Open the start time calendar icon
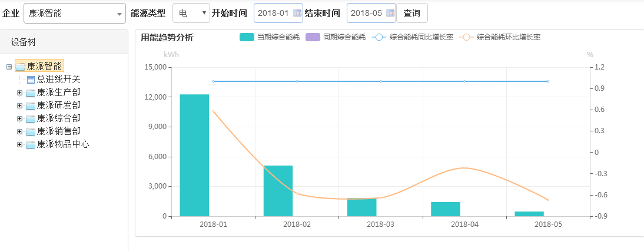Image resolution: width=644 pixels, height=251 pixels. pos(297,13)
